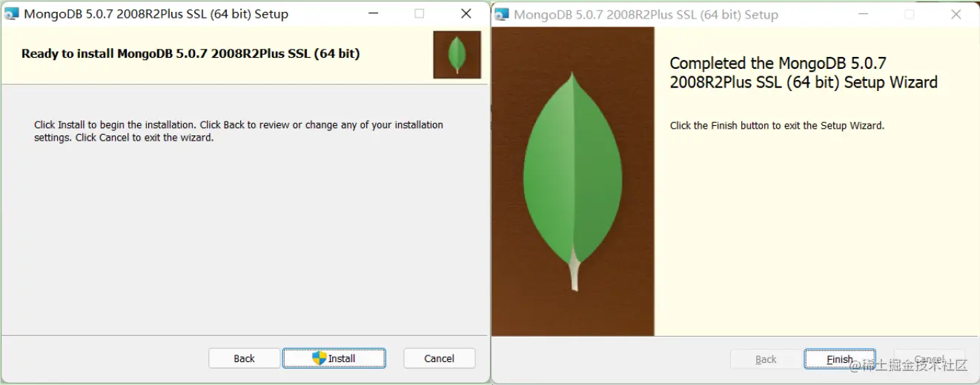Click the Cancel button in Completed window
Image resolution: width=980 pixels, height=385 pixels.
click(x=930, y=359)
